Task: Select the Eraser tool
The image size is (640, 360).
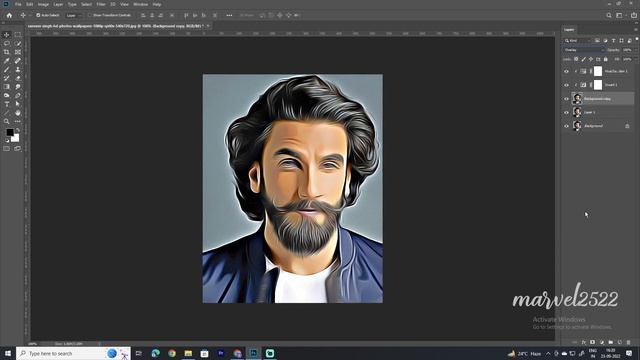Action: [18, 78]
